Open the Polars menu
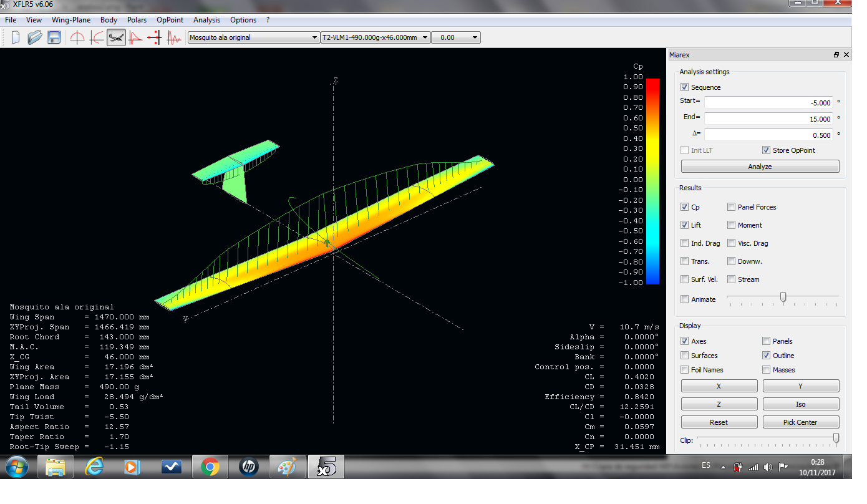867x504 pixels. click(137, 20)
